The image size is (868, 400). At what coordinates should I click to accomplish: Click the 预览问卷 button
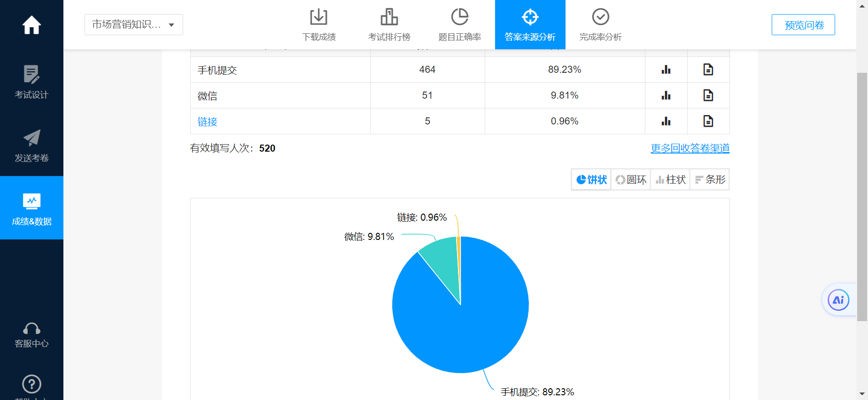click(x=803, y=25)
